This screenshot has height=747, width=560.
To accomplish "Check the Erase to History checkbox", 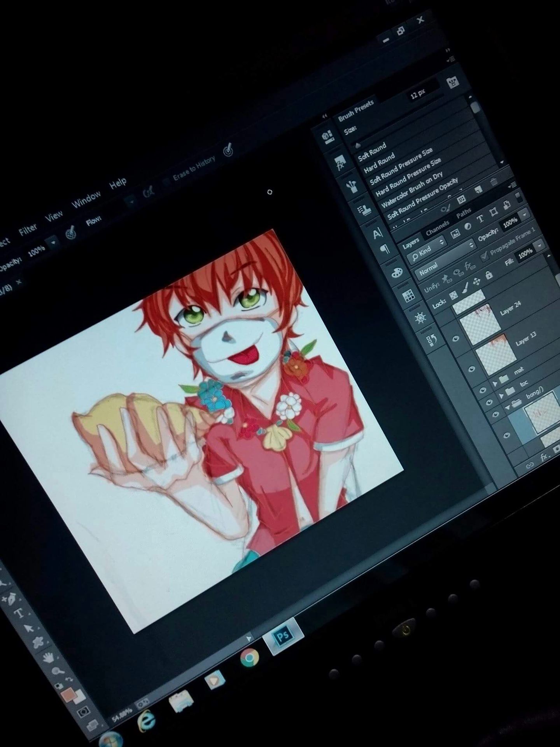I will click(x=166, y=182).
